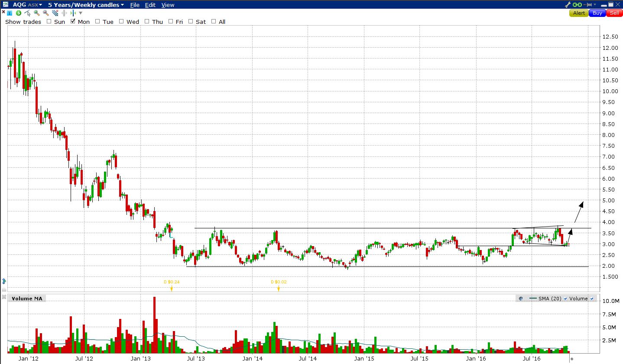Click the Alert button
The width and height of the screenshot is (623, 364).
[x=579, y=13]
